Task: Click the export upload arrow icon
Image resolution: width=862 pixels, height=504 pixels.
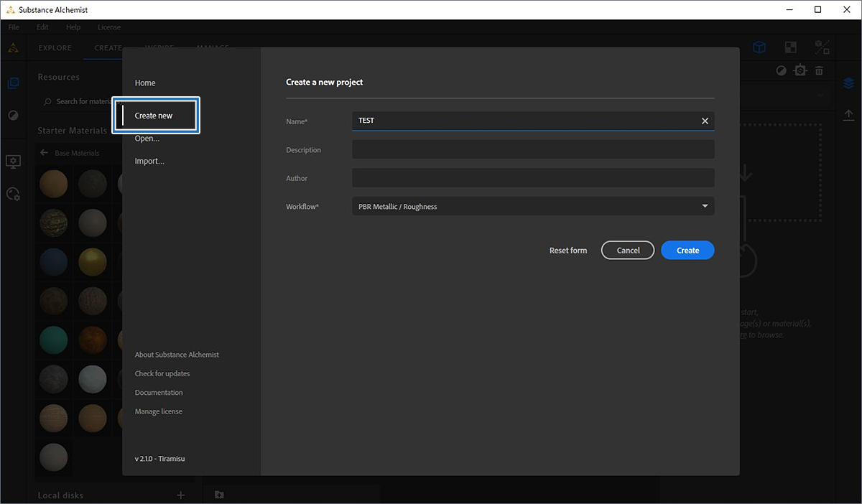Action: (x=848, y=115)
